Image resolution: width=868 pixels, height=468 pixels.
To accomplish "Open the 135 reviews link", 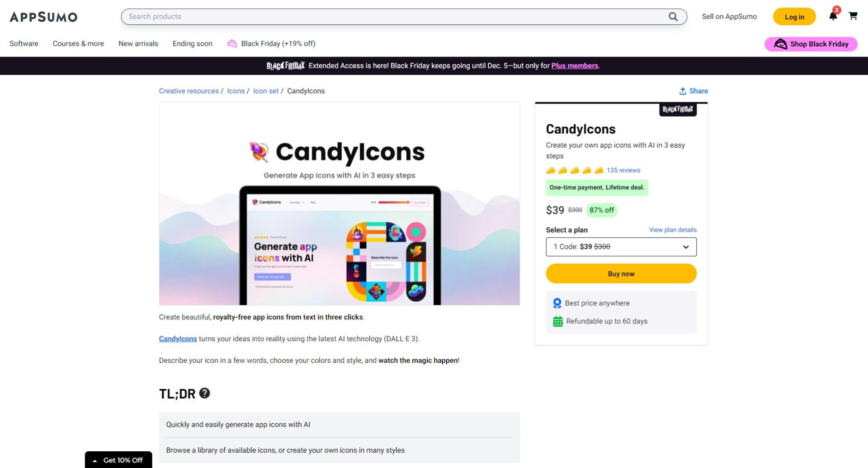I will point(623,170).
